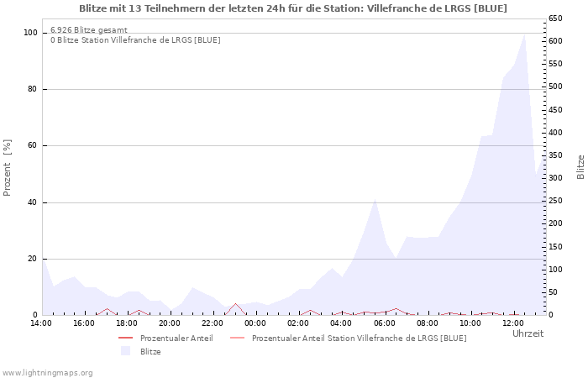This screenshot has width=588, height=378.
Task: Open the www.lightningmaps.org watermark link
Action: (x=48, y=372)
